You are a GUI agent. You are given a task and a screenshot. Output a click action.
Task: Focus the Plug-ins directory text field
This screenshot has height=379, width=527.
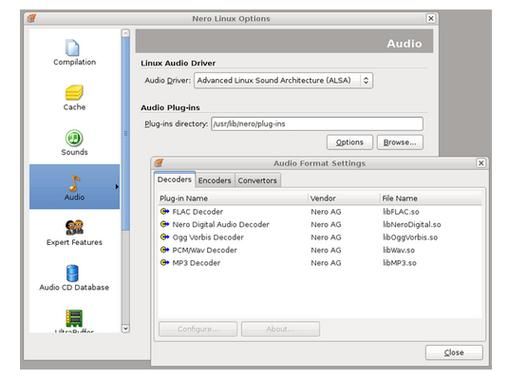[317, 124]
